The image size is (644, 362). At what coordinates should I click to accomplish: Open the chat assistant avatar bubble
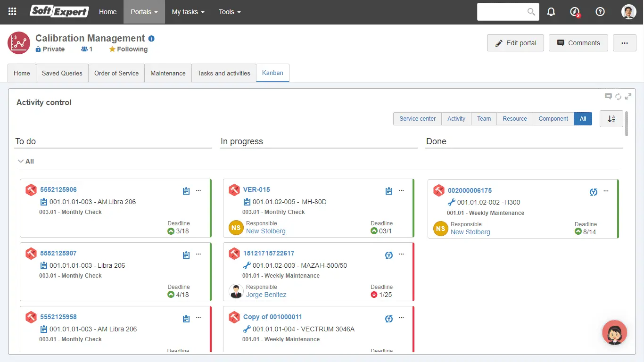click(614, 332)
